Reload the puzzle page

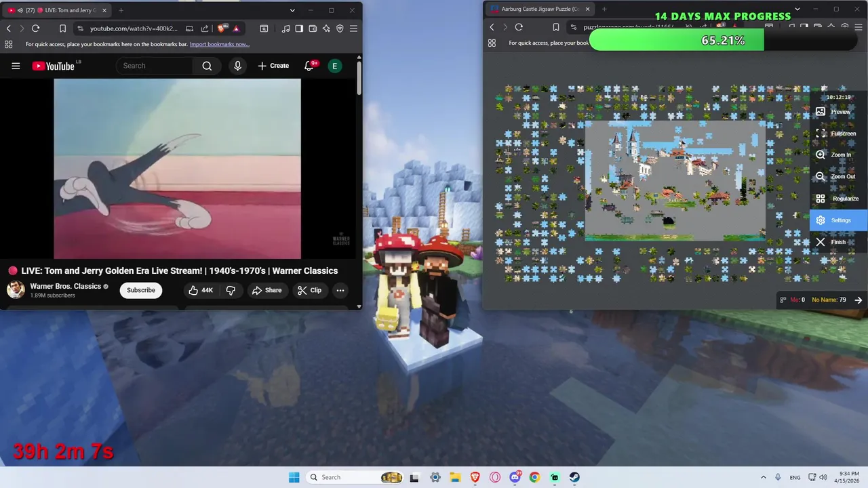click(519, 27)
